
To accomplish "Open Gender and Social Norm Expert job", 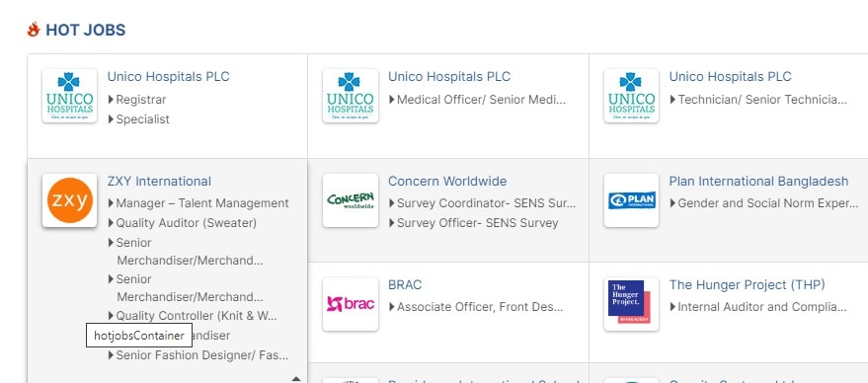I will [x=768, y=203].
